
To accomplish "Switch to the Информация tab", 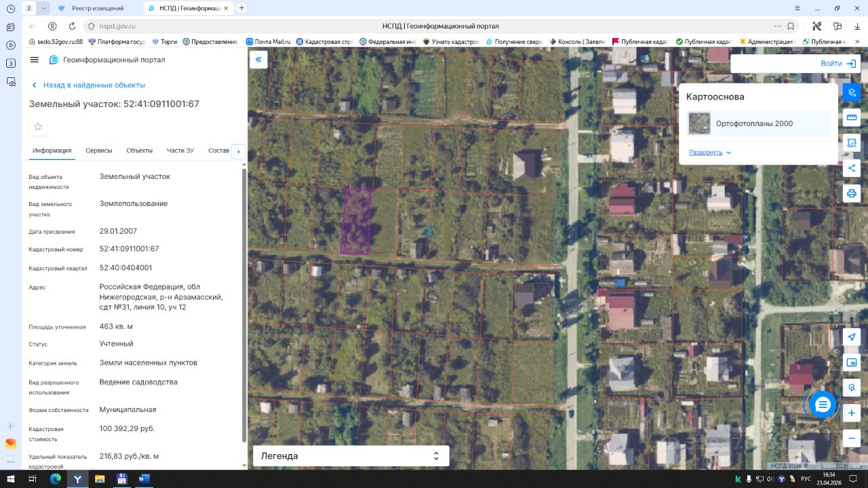I will click(x=52, y=150).
